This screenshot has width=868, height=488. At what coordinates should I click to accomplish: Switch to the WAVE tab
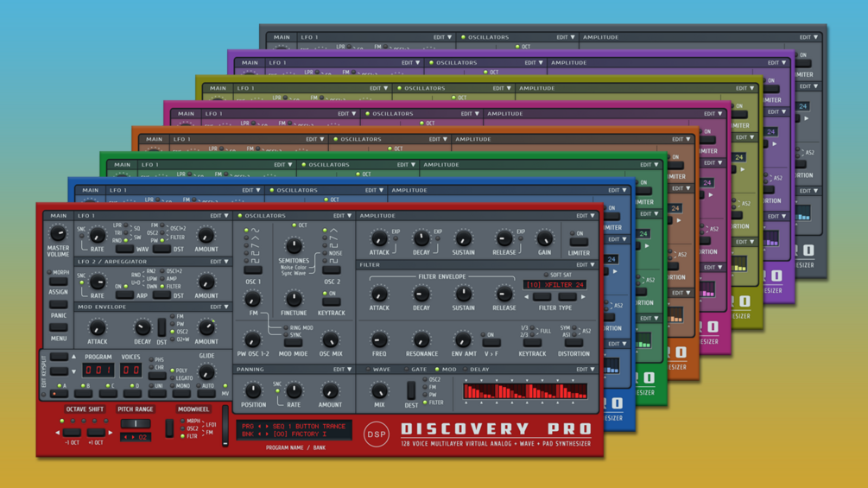click(x=377, y=369)
